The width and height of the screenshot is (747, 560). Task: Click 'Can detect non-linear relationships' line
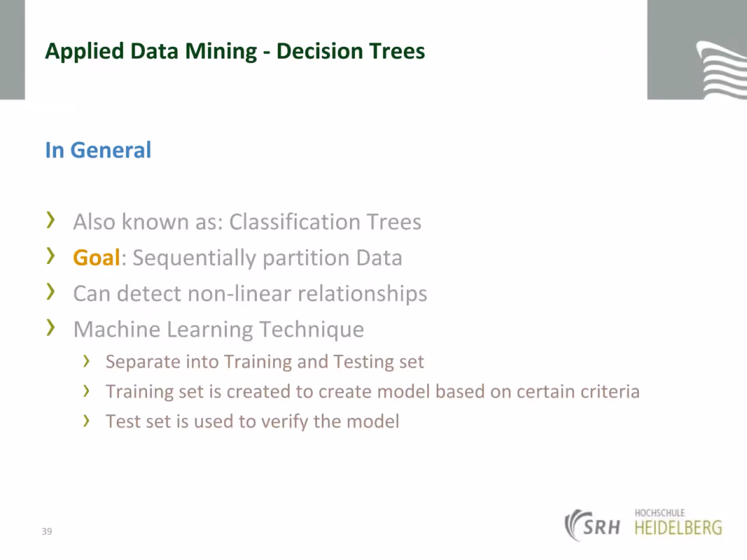click(250, 293)
